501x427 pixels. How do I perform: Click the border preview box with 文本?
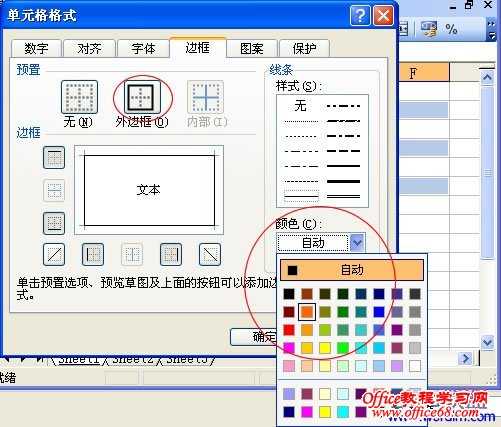149,190
